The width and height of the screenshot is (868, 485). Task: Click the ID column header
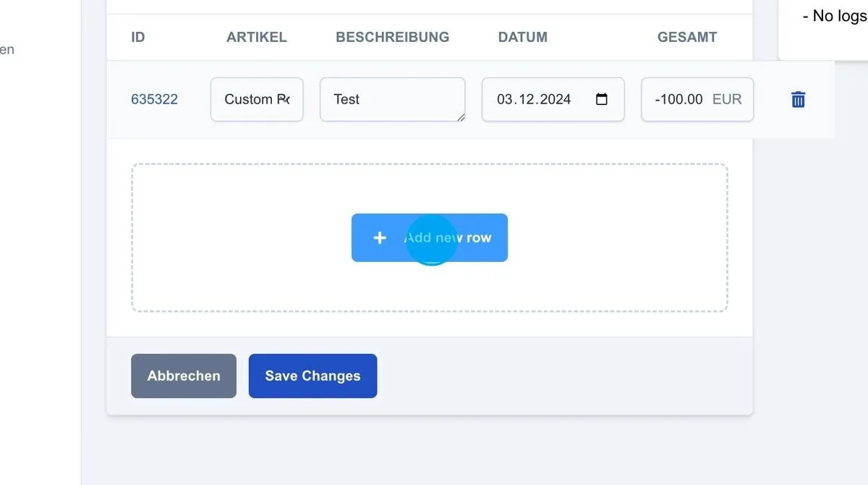tap(138, 37)
